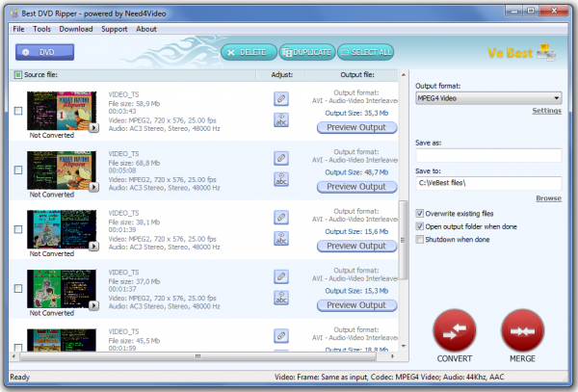578x392 pixels.
Task: Check the 45,5 Mb video checkbox
Action: 18,347
